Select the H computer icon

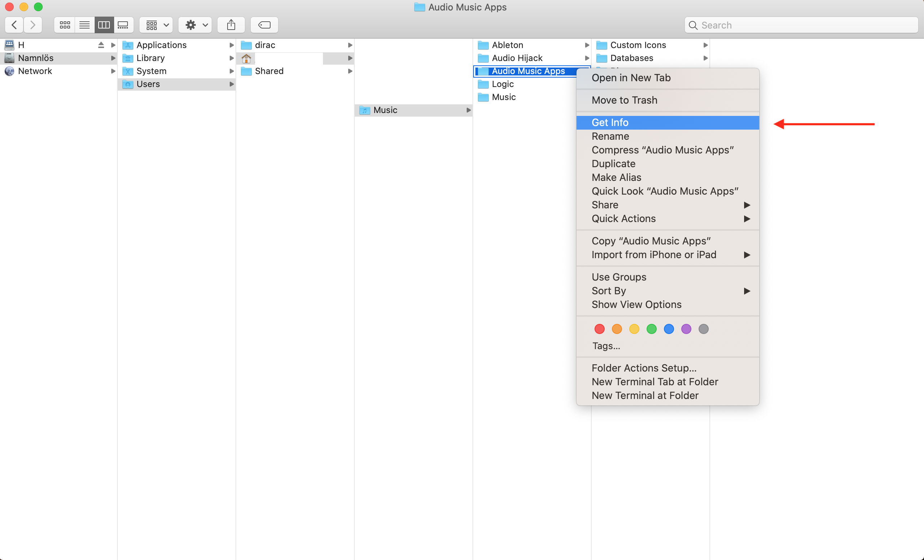pyautogui.click(x=9, y=45)
